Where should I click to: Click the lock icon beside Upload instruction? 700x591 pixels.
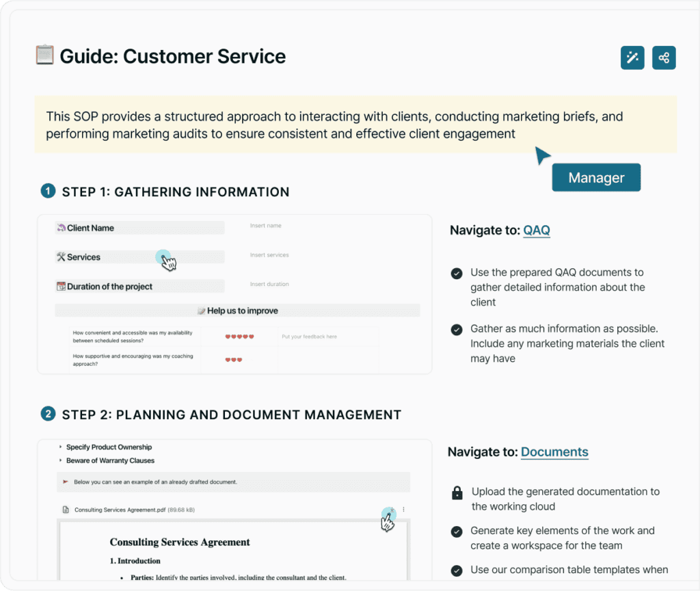[457, 492]
